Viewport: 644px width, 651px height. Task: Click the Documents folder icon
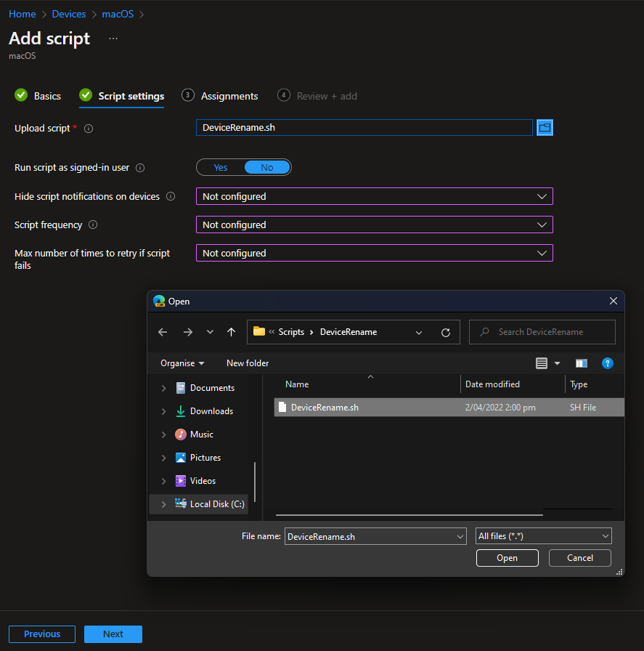click(x=181, y=388)
